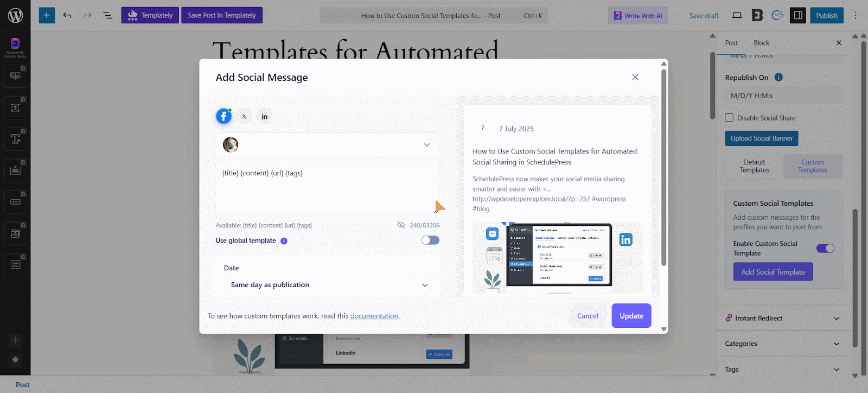868x393 pixels.
Task: Click the WordPress logo icon
Action: [x=15, y=15]
